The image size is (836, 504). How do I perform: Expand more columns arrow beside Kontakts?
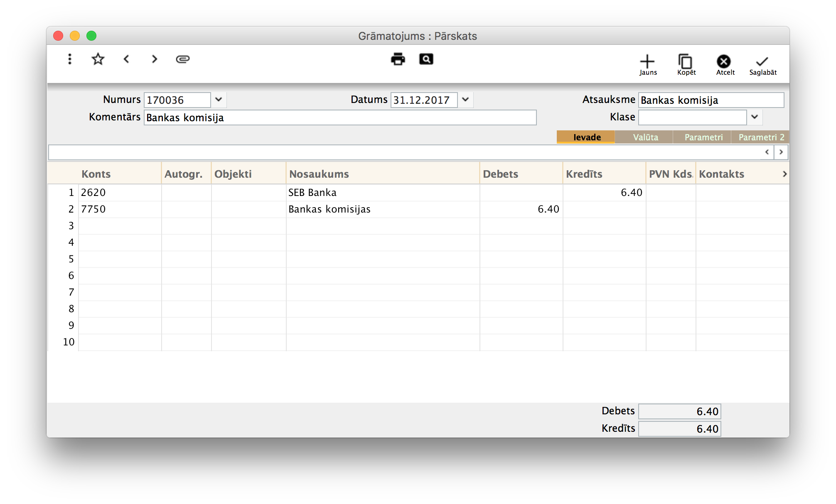[x=784, y=174]
